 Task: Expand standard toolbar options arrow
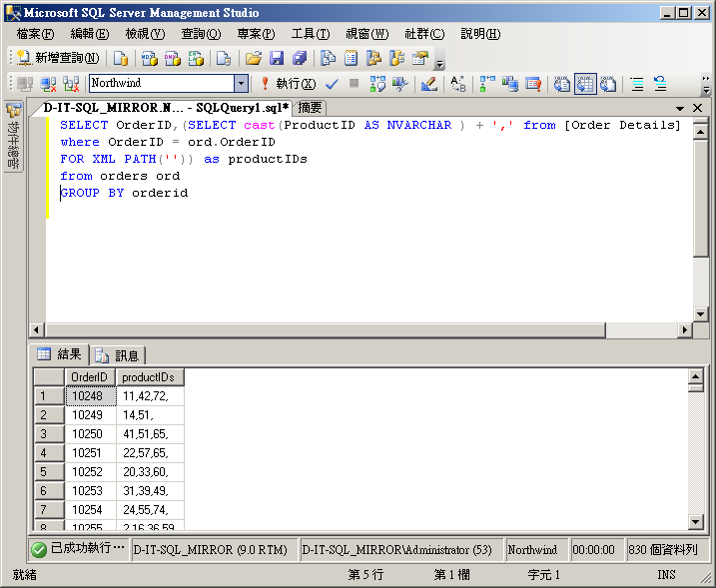(x=439, y=64)
